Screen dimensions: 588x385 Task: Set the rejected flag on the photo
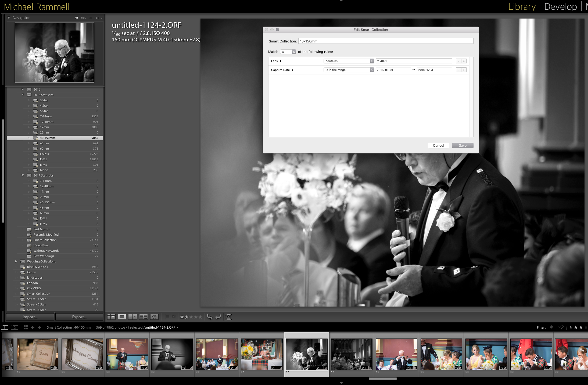tap(174, 317)
